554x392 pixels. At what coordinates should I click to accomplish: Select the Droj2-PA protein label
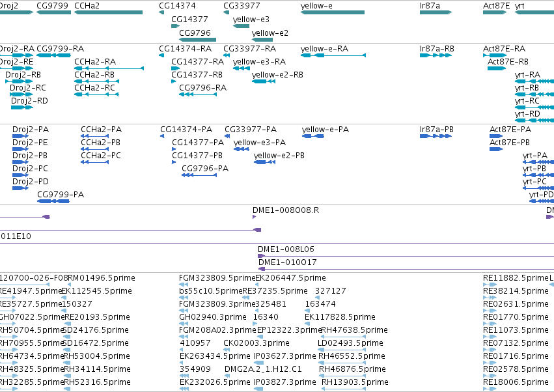(x=31, y=130)
